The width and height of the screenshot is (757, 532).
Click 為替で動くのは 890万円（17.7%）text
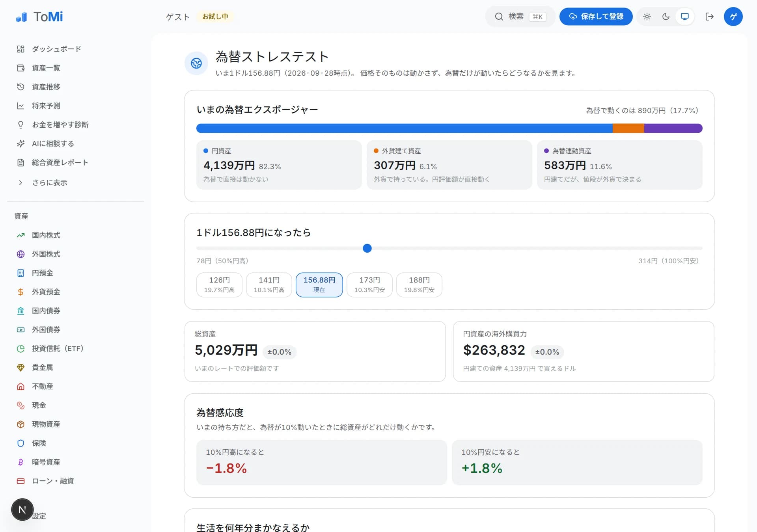[x=642, y=111]
